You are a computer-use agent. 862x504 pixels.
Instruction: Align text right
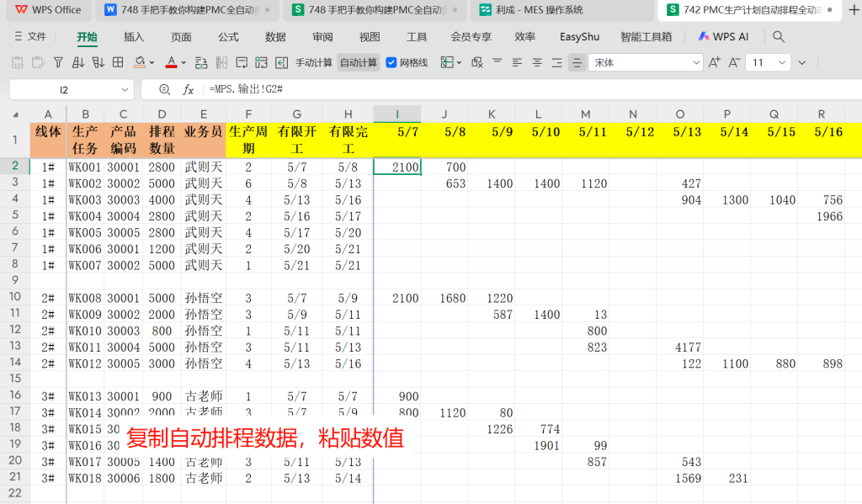point(557,62)
